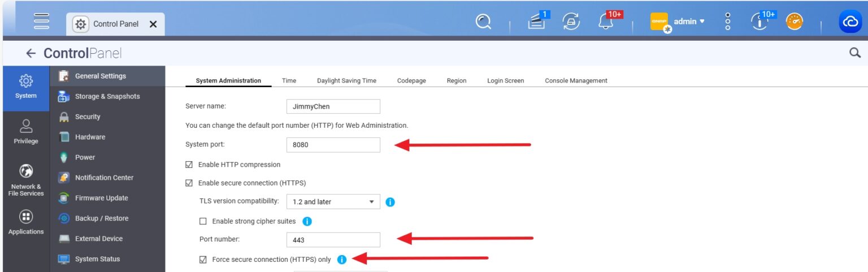Open the admin user dropdown
The height and width of the screenshot is (272, 868).
(689, 21)
